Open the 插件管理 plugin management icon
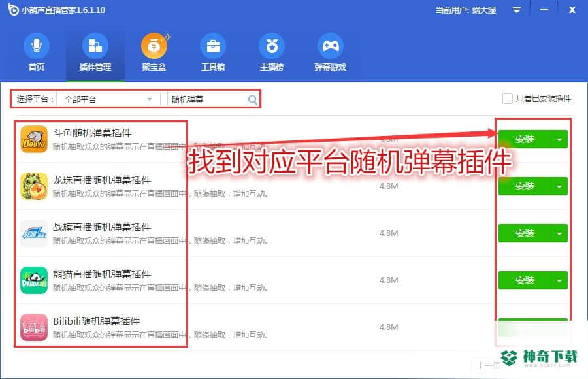Viewport: 588px width, 379px height. tap(95, 45)
